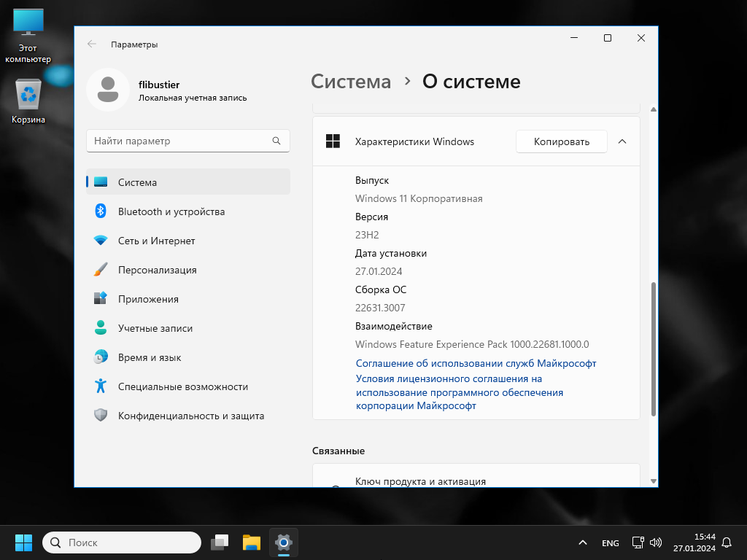Click the clock globe icon for Время и язык
Viewport: 747px width, 560px height.
coord(101,357)
